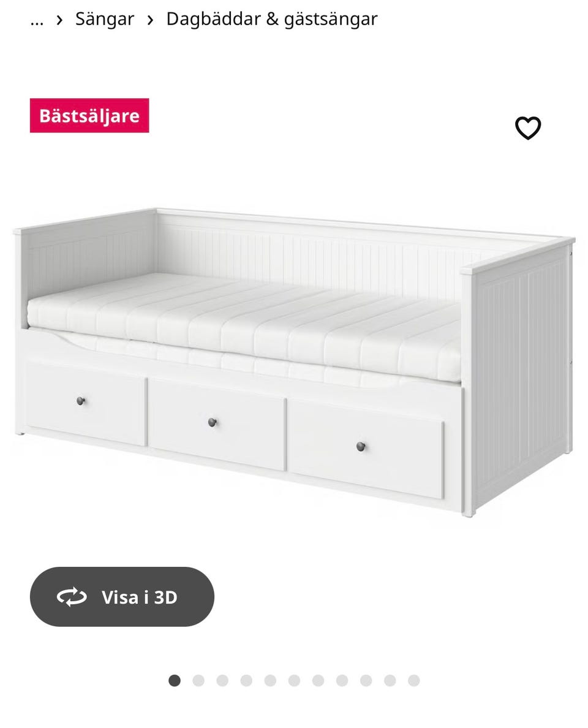Switch to the ninth carousel dot
Screen dimensions: 588x728
366,681
